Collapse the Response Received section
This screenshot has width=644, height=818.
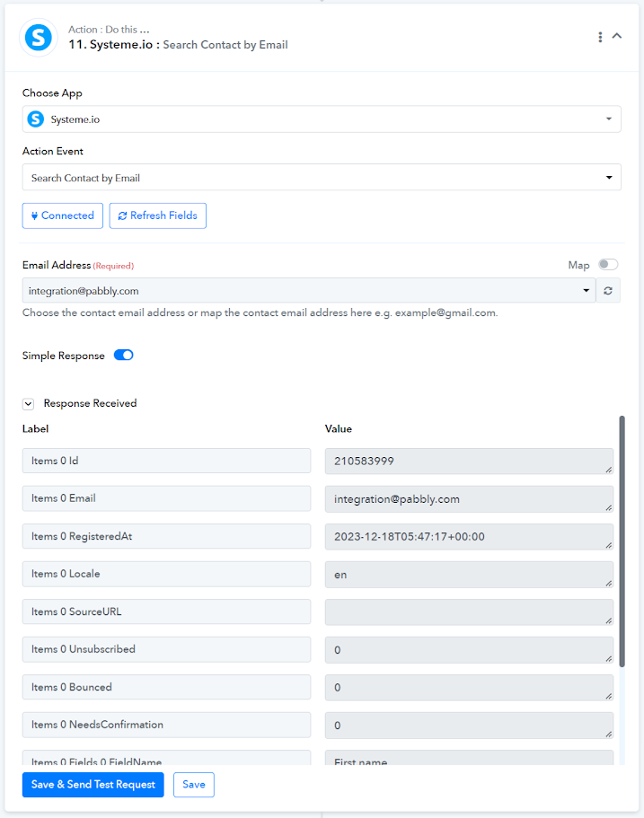tap(28, 404)
